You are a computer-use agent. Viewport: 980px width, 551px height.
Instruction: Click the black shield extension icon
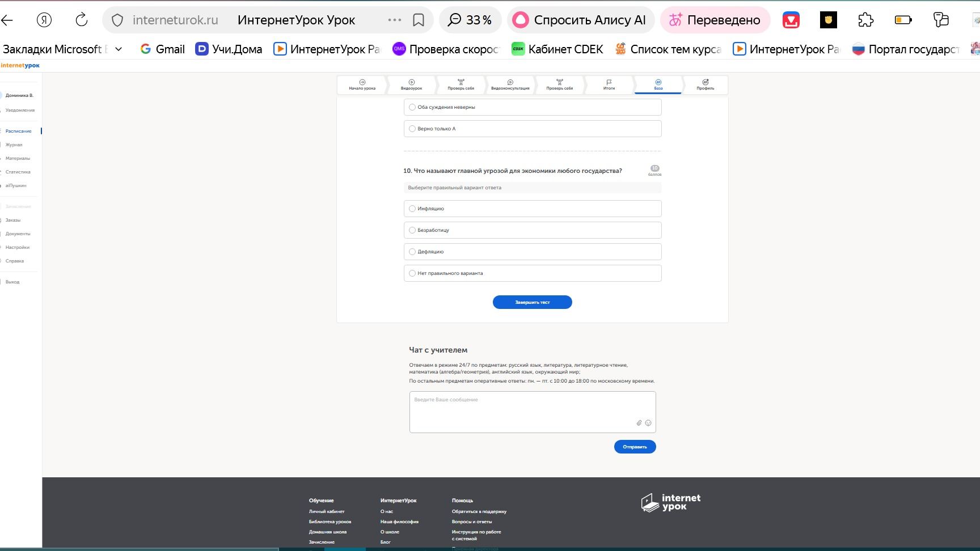click(829, 20)
